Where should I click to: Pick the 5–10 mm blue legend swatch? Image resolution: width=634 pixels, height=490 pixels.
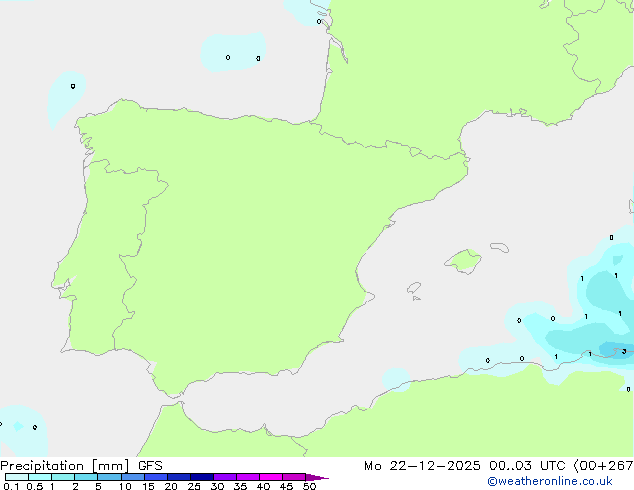(x=110, y=478)
